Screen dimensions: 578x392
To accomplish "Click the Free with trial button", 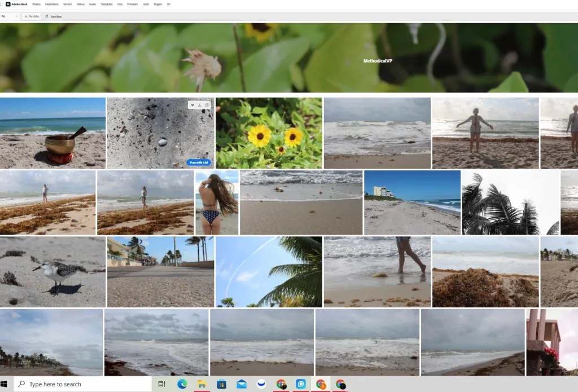I will 199,162.
